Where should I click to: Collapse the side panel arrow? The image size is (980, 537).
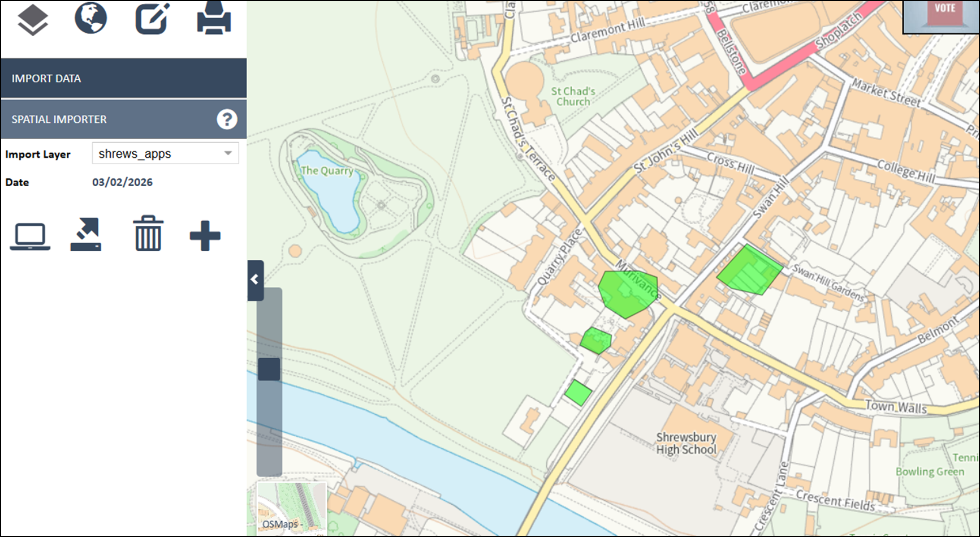point(256,280)
